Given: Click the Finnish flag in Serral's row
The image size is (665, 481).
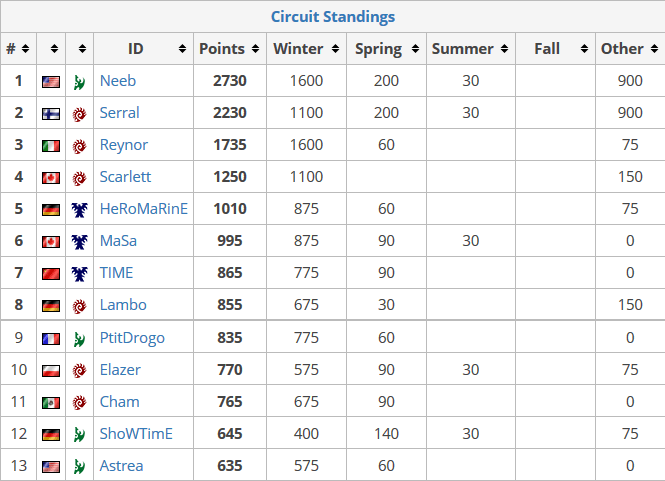Looking at the screenshot, I should [51, 114].
